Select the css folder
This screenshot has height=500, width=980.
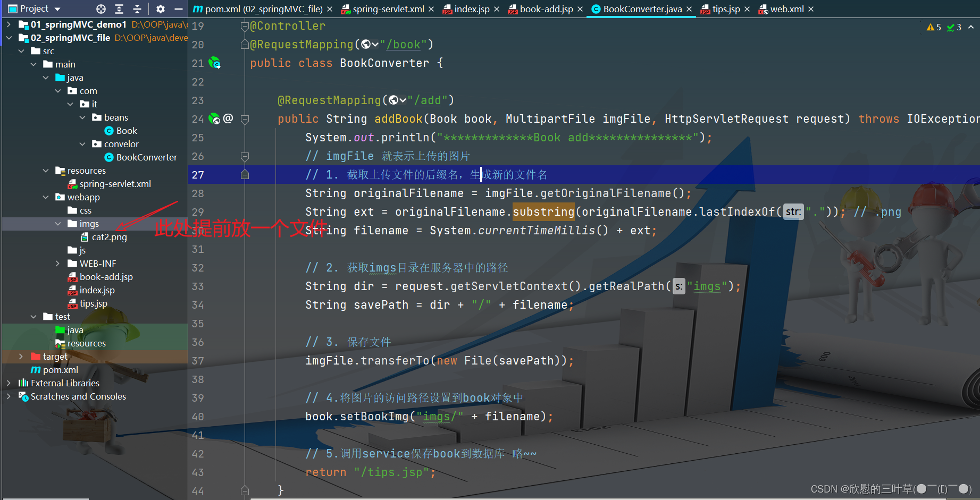coord(80,210)
